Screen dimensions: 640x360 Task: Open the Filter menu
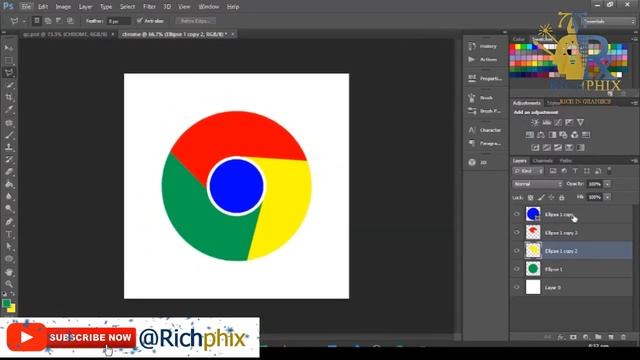pyautogui.click(x=149, y=7)
